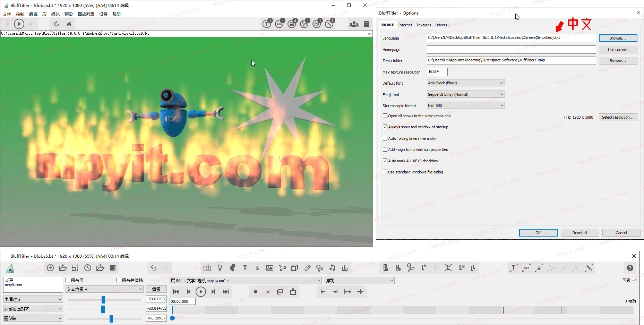Click the undo arrow in tool window
The height and width of the screenshot is (325, 644).
154,268
